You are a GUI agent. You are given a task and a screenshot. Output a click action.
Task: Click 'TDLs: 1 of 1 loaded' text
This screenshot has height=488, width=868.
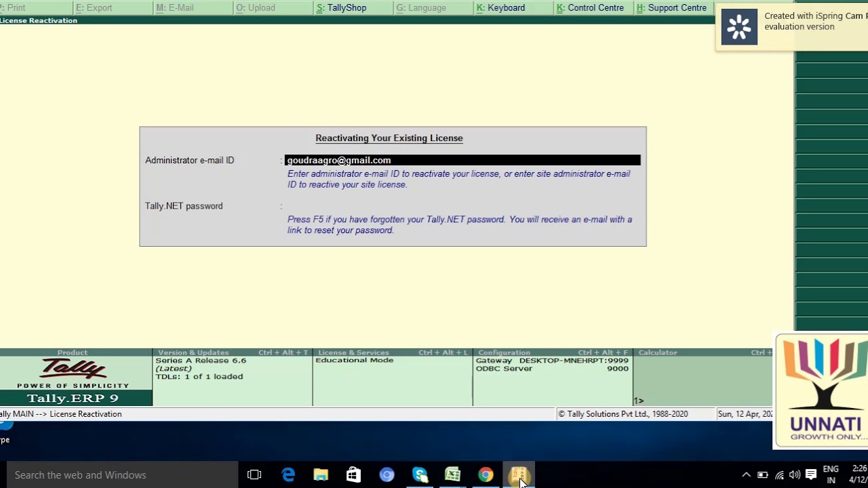tap(199, 377)
